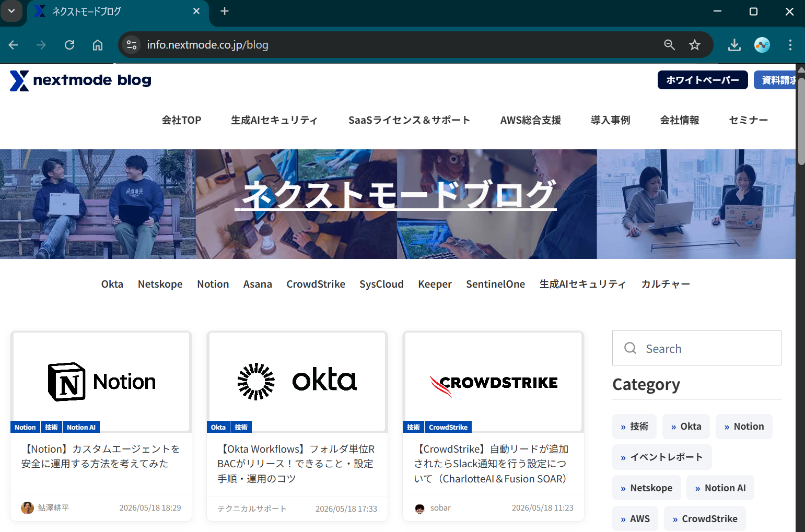Click the nextmode blog logo
This screenshot has width=805, height=532.
[81, 80]
